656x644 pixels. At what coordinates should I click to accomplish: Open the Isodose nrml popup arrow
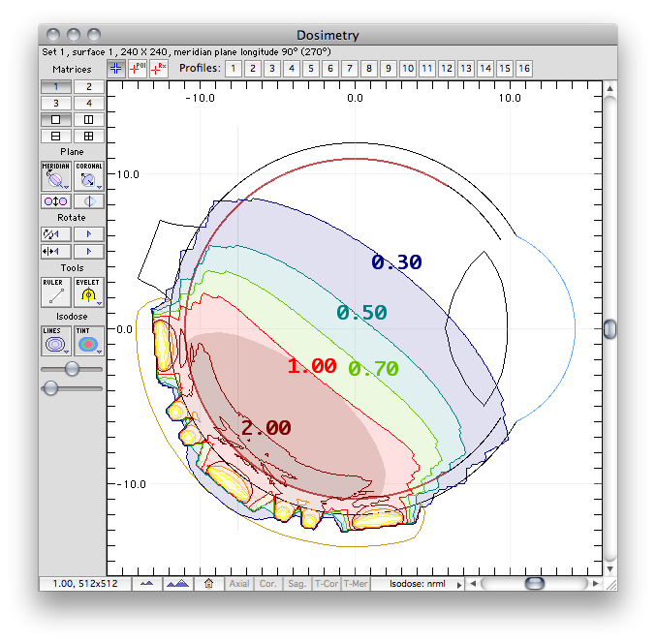coord(459,585)
